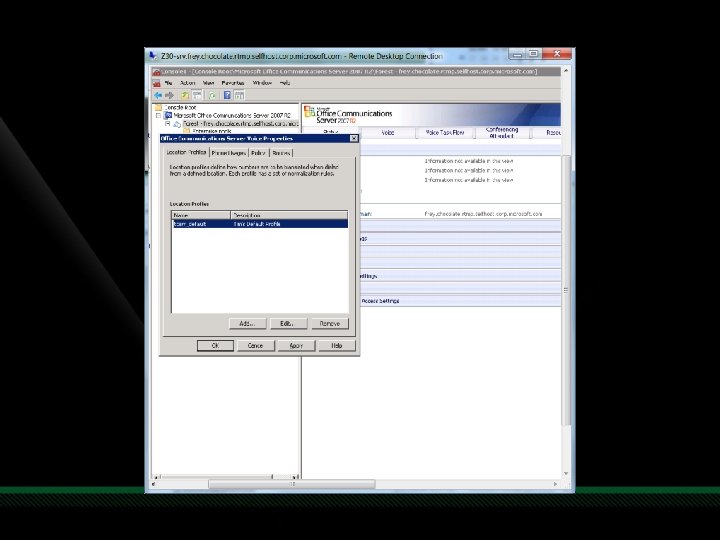Select the Forest node label in the tree
Viewport: 720px width, 540px height.
point(241,124)
